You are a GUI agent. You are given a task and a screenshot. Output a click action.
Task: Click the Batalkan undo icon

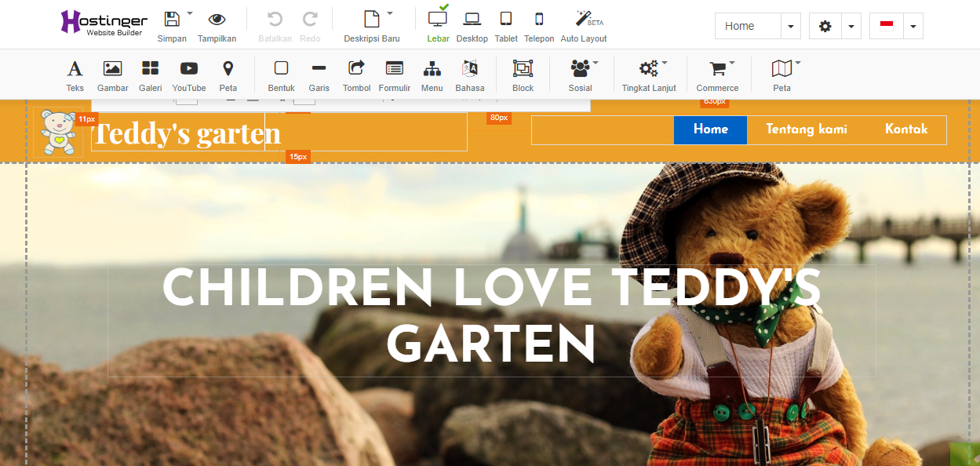[275, 20]
